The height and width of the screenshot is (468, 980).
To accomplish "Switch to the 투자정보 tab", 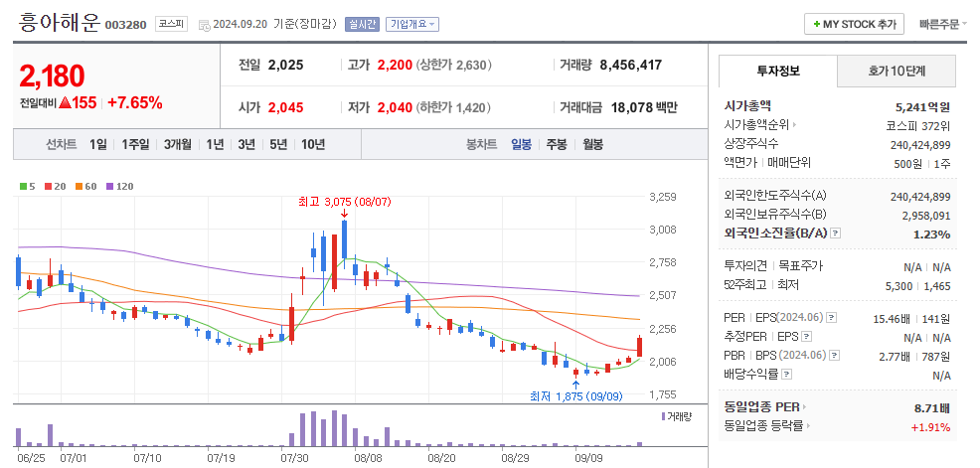I will 777,71.
